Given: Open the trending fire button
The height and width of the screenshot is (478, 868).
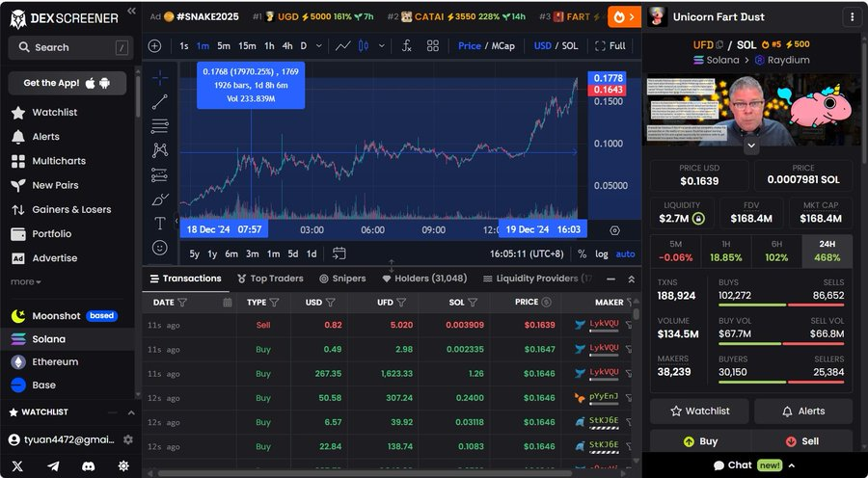Looking at the screenshot, I should [624, 17].
